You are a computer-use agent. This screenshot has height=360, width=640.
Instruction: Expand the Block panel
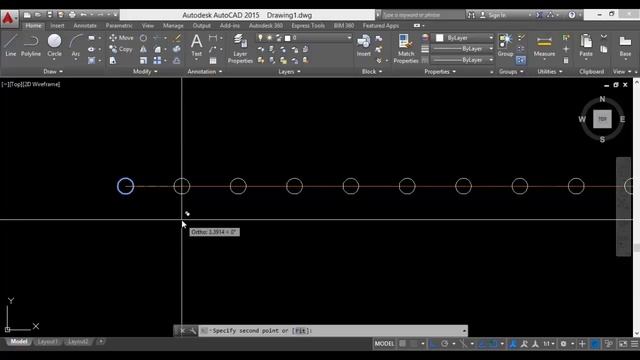tap(372, 71)
